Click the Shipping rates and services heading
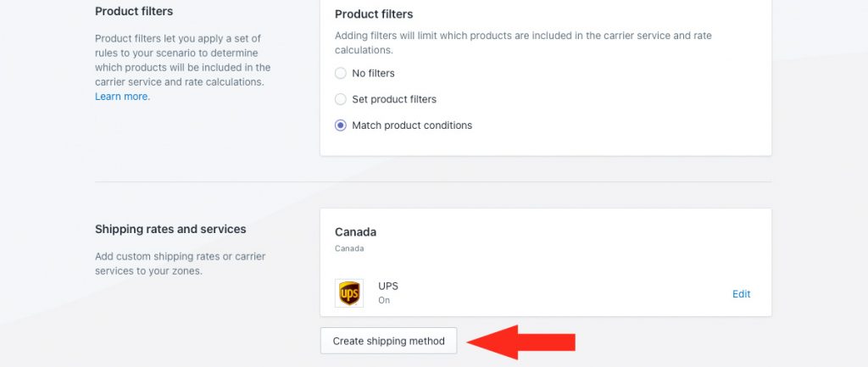This screenshot has height=367, width=868. pyautogui.click(x=170, y=229)
